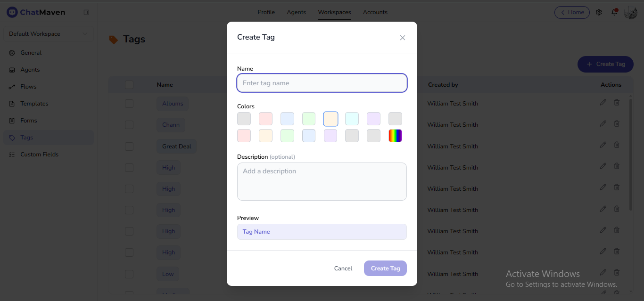Viewport: 644px width, 301px height.
Task: Select the checkbox beside the Low tag row
Action: [x=129, y=274]
